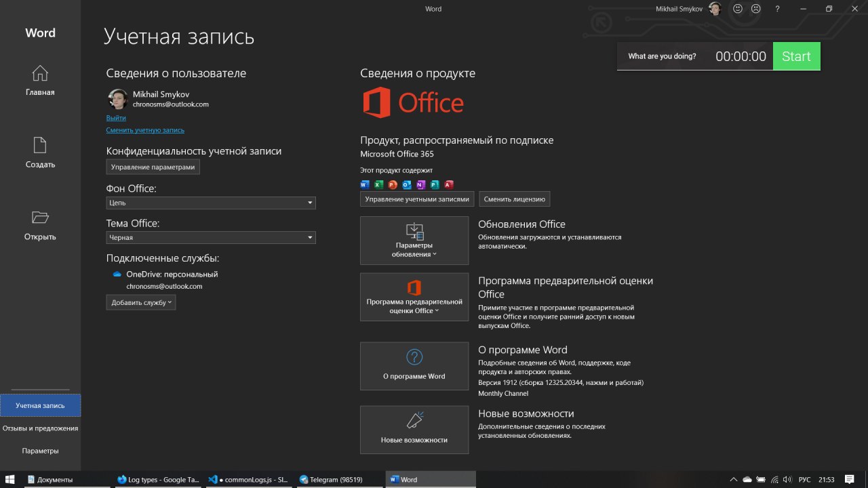Click the chronosms@outlook.com text under Mikhail Smykov
This screenshot has width=868, height=488.
[x=171, y=104]
